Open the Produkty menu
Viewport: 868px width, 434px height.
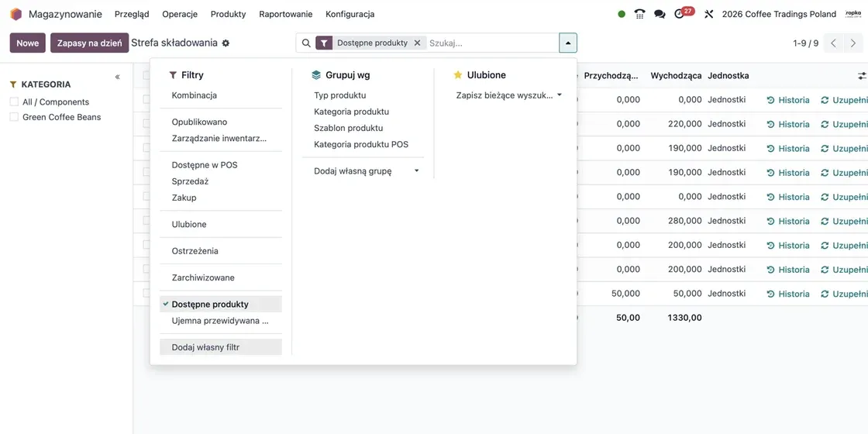[228, 15]
